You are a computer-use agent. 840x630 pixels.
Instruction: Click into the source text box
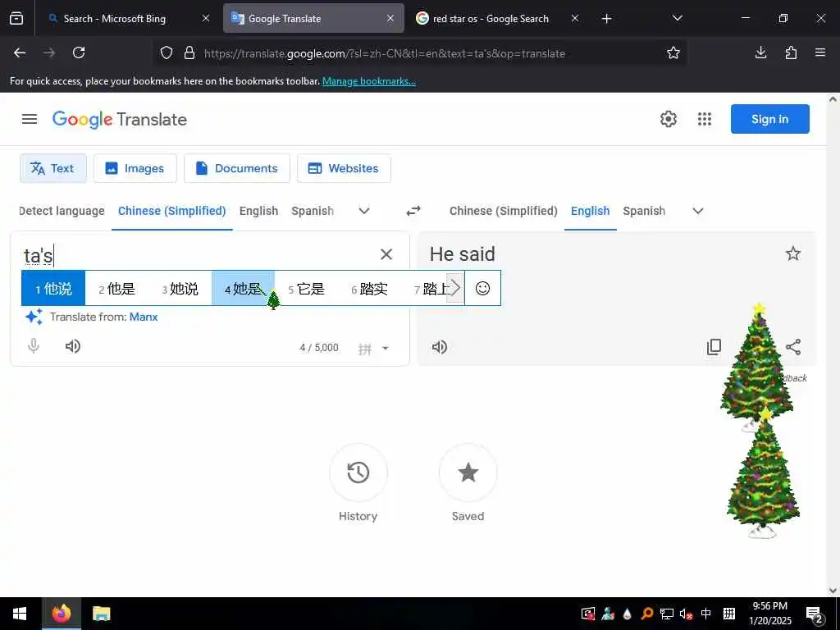coord(199,255)
